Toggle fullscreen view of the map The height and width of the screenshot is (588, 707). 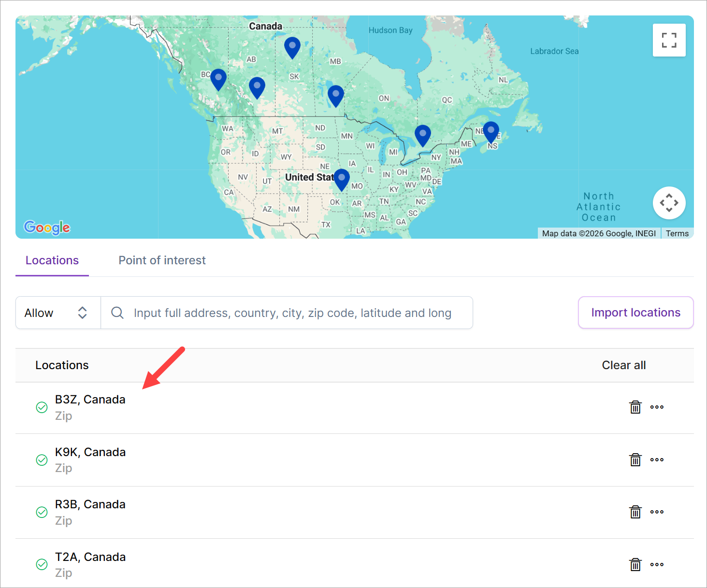click(x=669, y=40)
